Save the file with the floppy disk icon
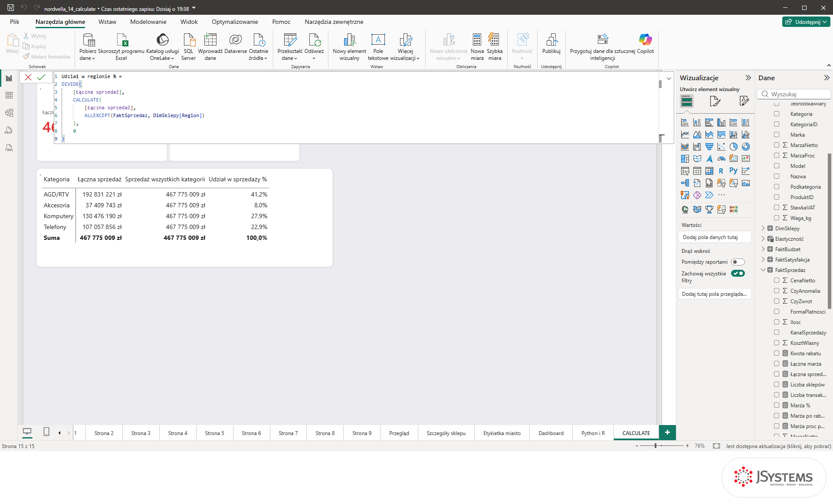833x504 pixels. pos(11,7)
